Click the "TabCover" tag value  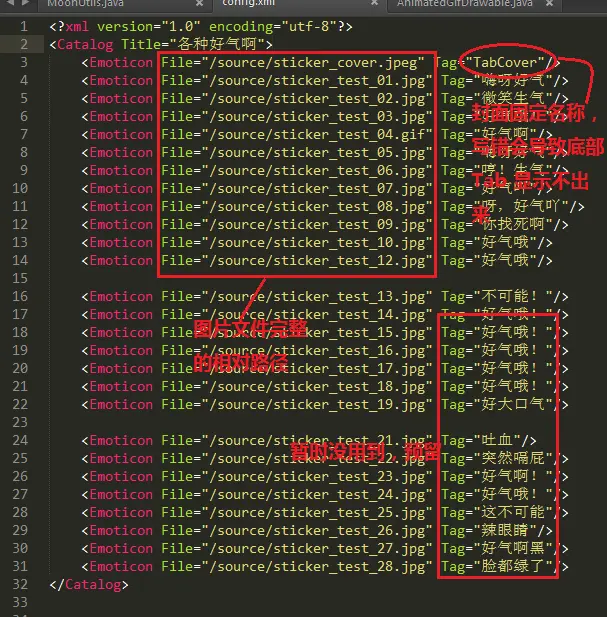click(x=509, y=62)
